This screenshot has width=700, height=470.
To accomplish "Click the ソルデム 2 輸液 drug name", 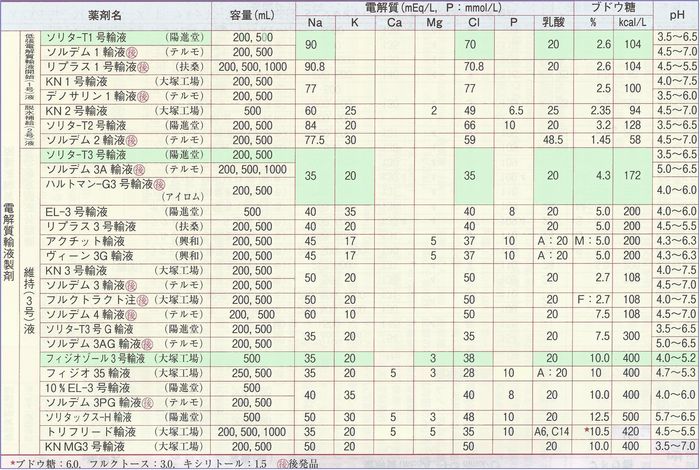I will 86,140.
